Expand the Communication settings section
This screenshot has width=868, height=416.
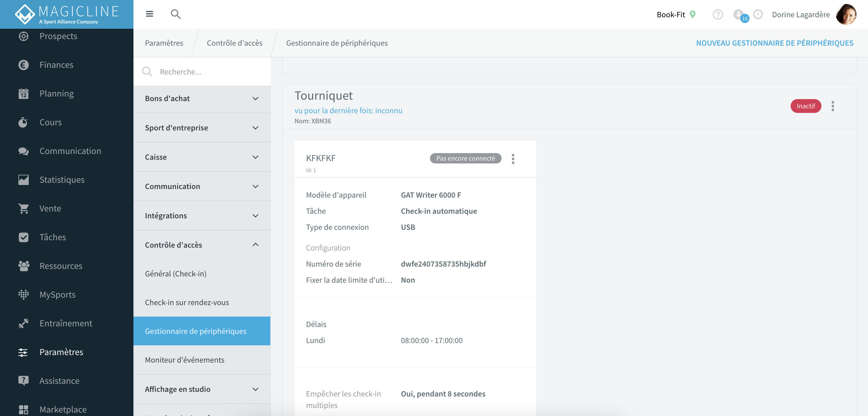(202, 186)
